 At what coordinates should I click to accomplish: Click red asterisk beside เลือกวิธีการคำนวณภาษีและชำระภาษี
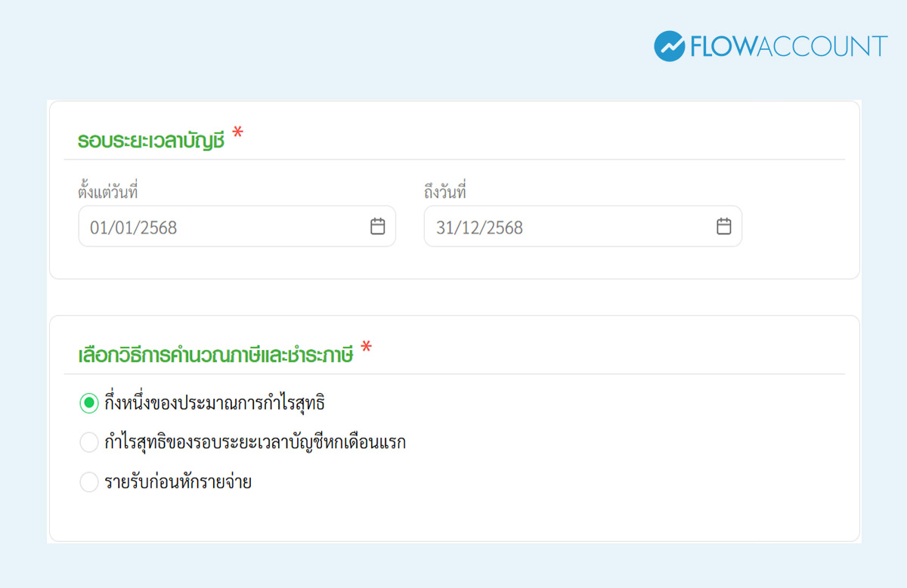pyautogui.click(x=367, y=348)
